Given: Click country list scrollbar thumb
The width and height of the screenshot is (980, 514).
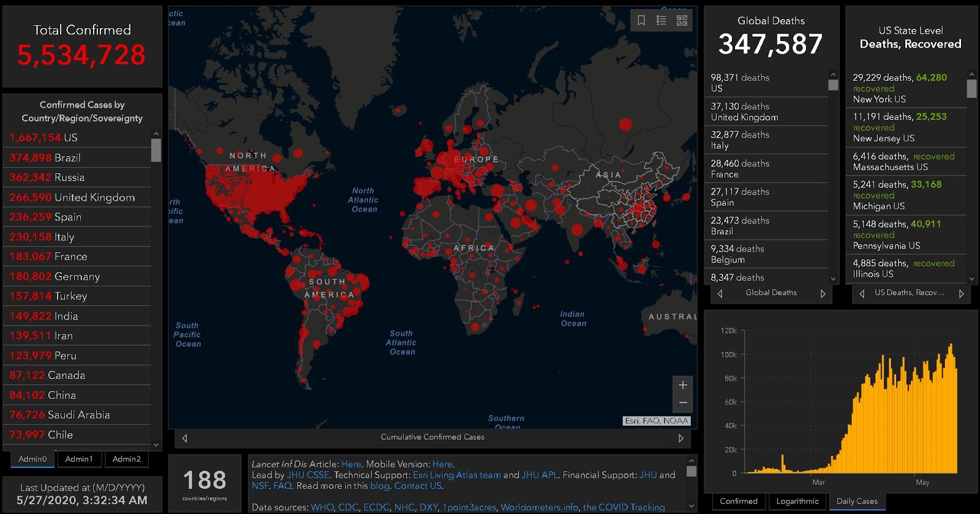Looking at the screenshot, I should 156,151.
